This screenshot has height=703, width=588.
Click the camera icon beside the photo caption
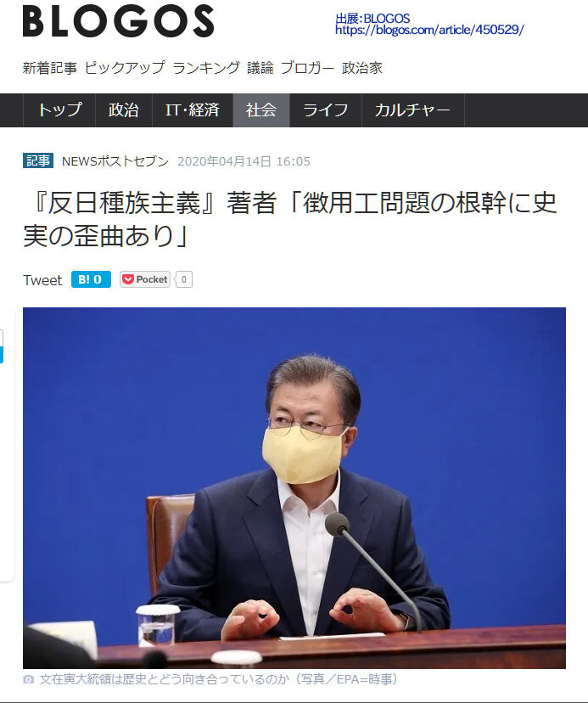28,679
